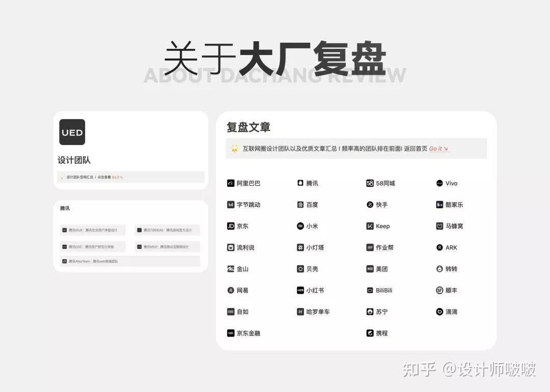This screenshot has height=392, width=550.
Task: Open 腾讯CDC 腾讯用户研究与体验 link
Action: point(93,246)
